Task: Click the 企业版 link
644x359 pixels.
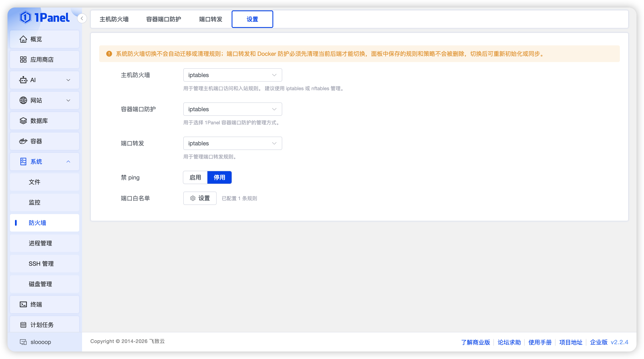Action: click(x=599, y=342)
